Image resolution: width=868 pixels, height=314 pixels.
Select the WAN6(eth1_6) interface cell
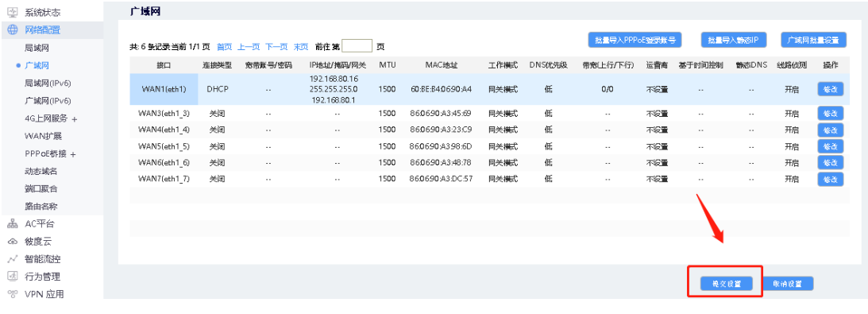(x=164, y=163)
